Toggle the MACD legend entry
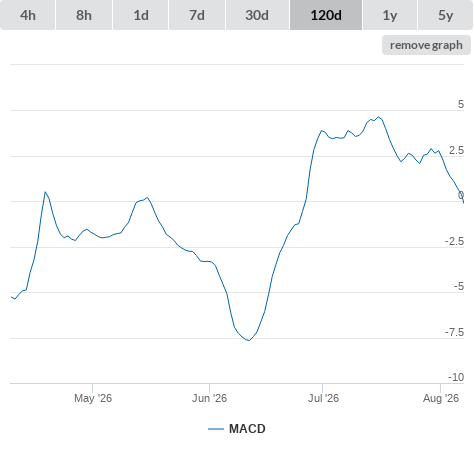The height and width of the screenshot is (455, 474). click(x=237, y=429)
